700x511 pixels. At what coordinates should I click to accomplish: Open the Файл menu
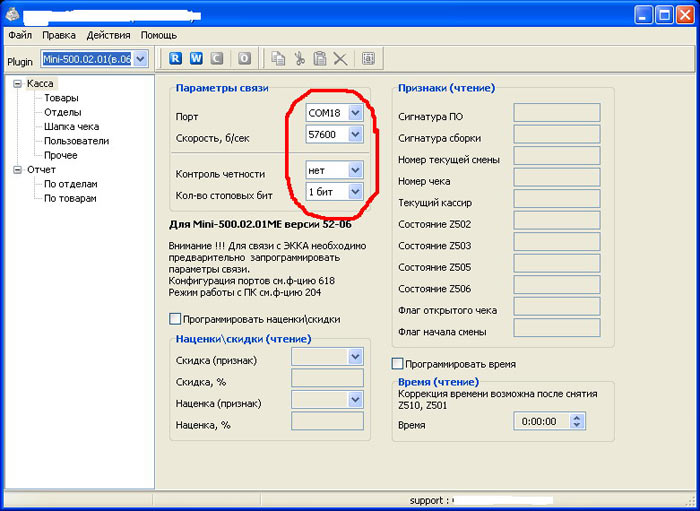tap(20, 35)
